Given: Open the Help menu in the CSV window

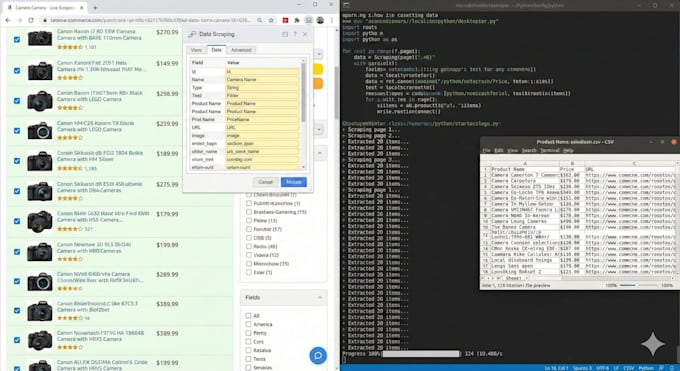Looking at the screenshot, I should point(568,151).
